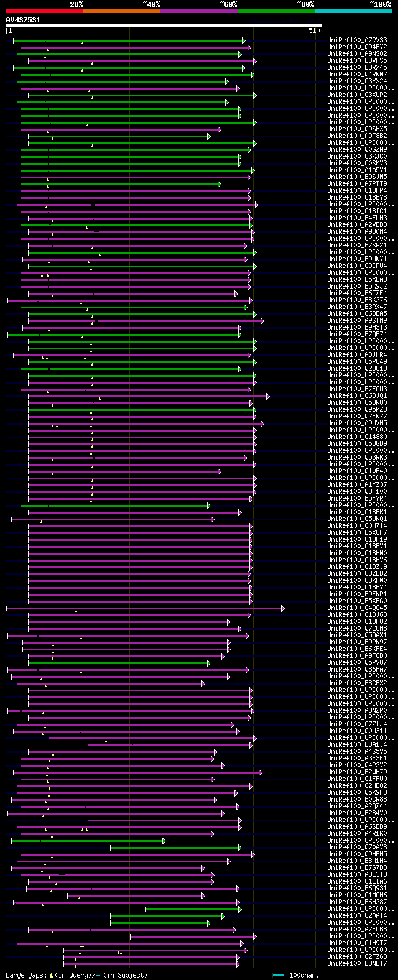Click label UniRef100_A8N2P0
The height and width of the screenshot is (980, 398).
point(357,711)
